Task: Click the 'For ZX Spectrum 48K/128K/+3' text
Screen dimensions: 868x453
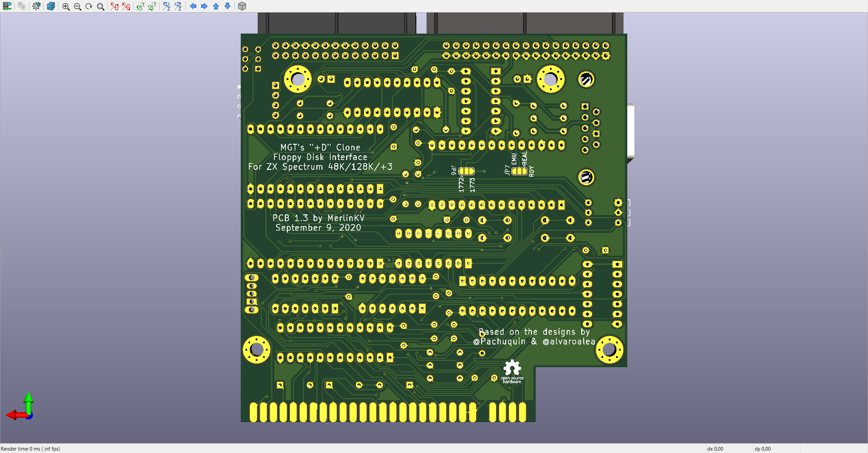Action: pyautogui.click(x=320, y=166)
